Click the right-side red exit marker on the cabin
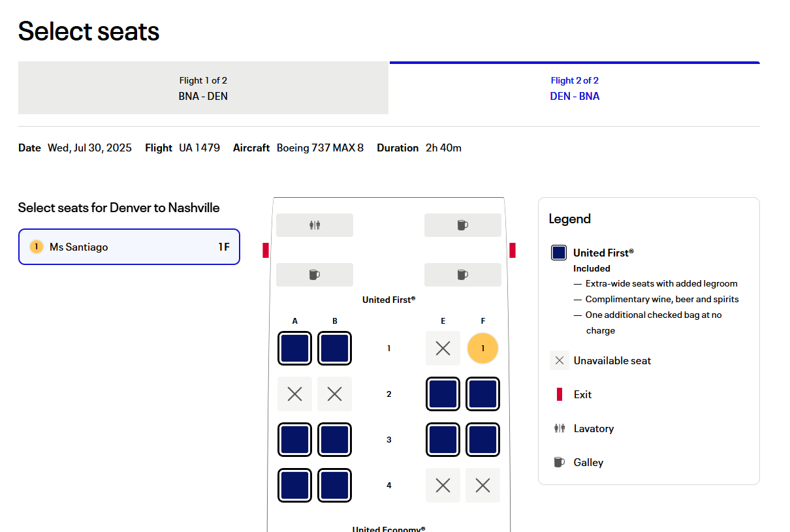 click(513, 250)
